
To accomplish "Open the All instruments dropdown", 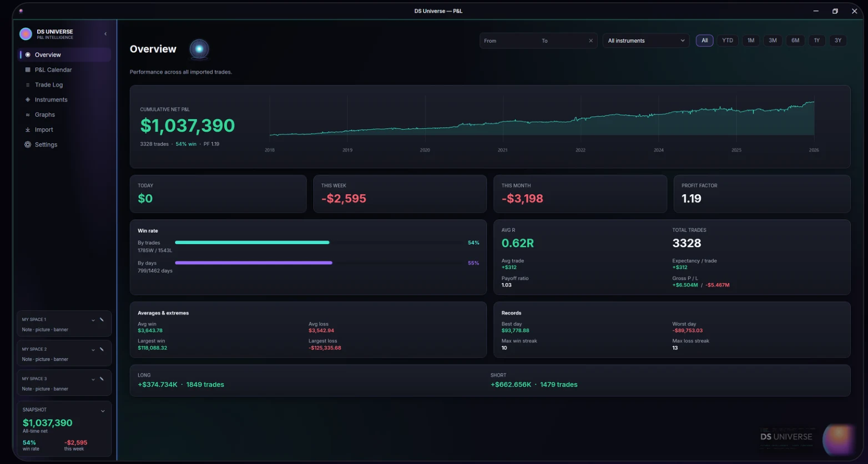I will 646,41.
